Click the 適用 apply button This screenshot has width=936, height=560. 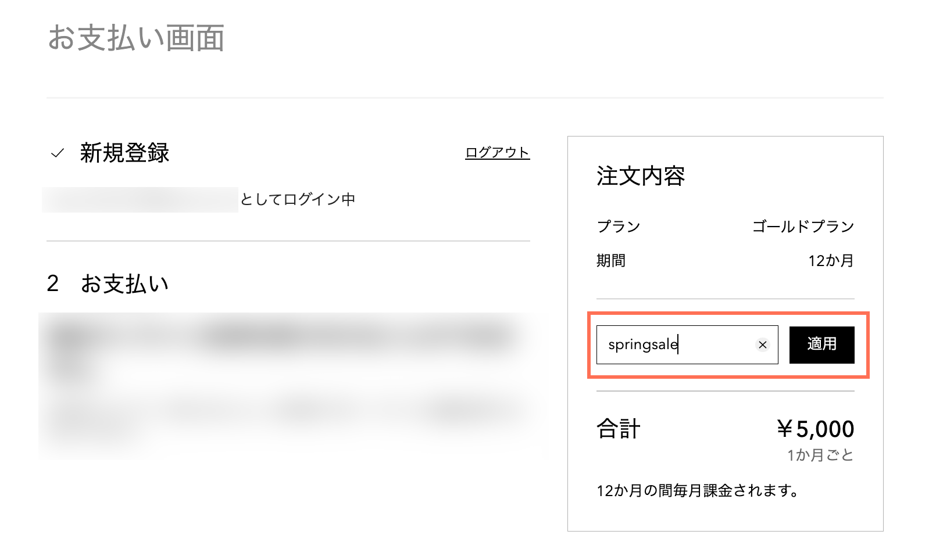[x=821, y=345]
